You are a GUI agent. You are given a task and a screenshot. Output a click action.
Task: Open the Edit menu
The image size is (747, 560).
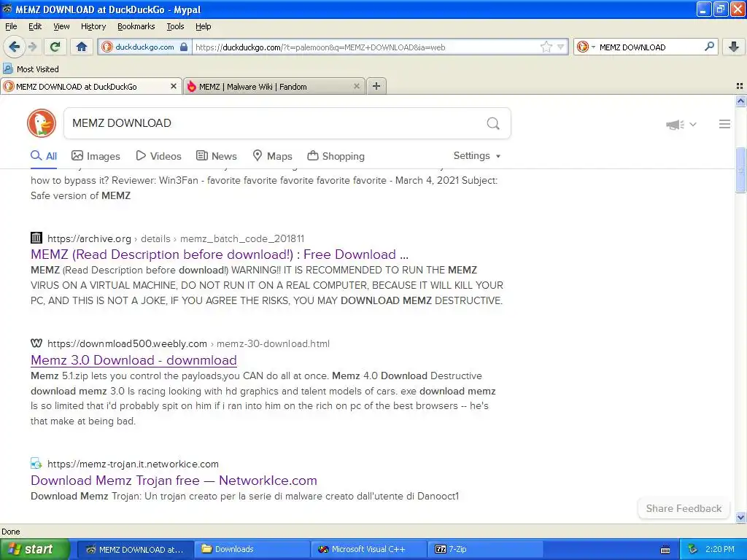coord(35,26)
